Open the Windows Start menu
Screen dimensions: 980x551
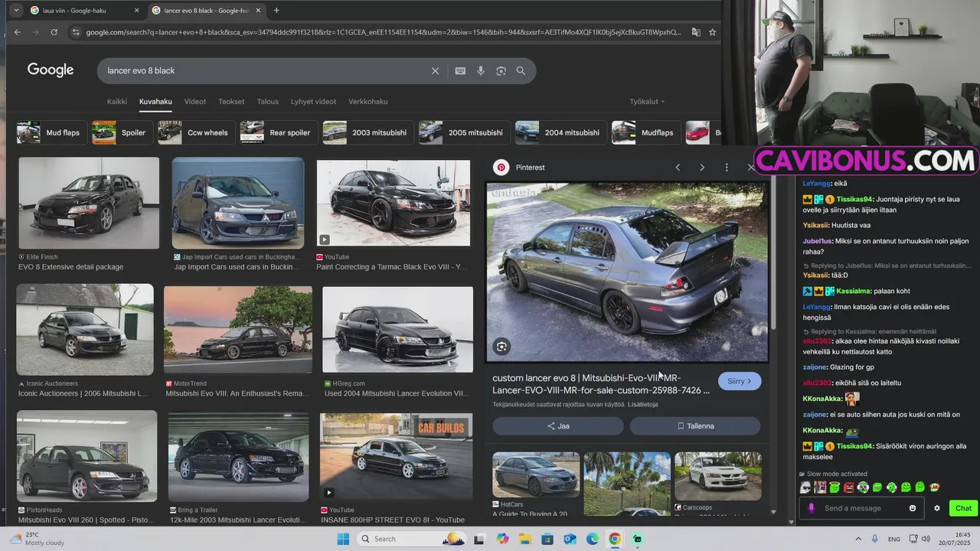(343, 539)
